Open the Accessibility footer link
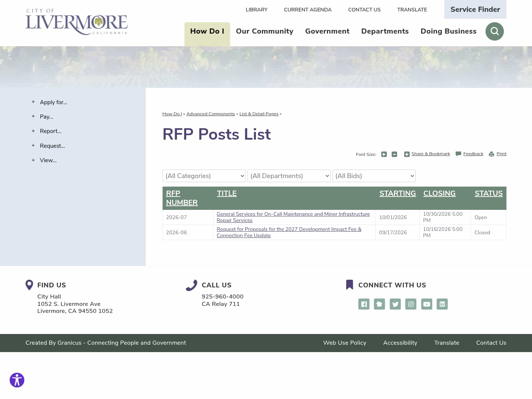The height and width of the screenshot is (399, 532). pyautogui.click(x=400, y=343)
